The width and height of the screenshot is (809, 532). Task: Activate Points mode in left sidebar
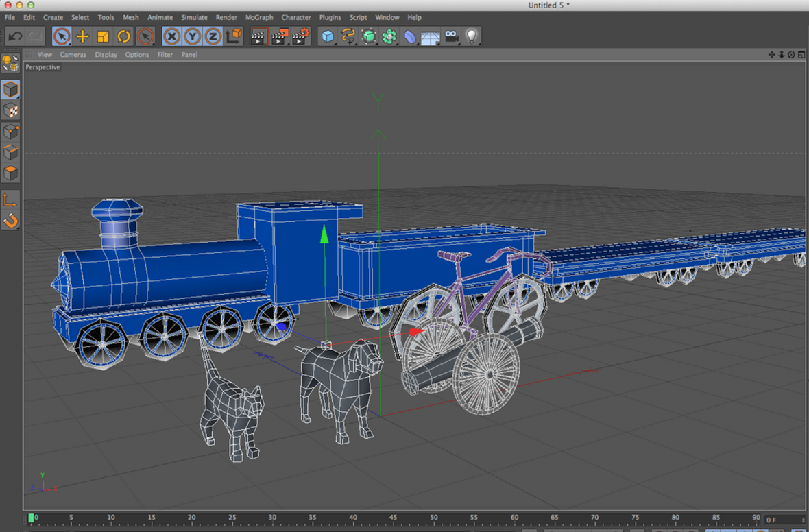pyautogui.click(x=10, y=131)
